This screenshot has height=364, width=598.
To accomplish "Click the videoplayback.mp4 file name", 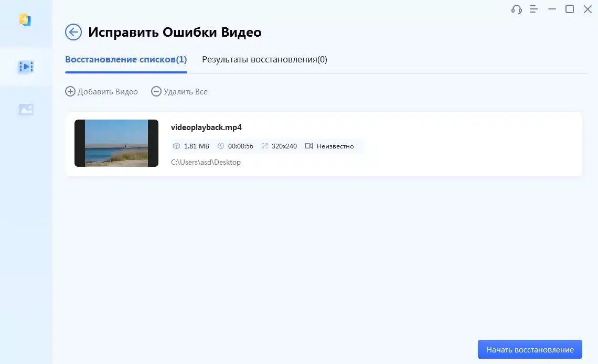I will tap(206, 127).
